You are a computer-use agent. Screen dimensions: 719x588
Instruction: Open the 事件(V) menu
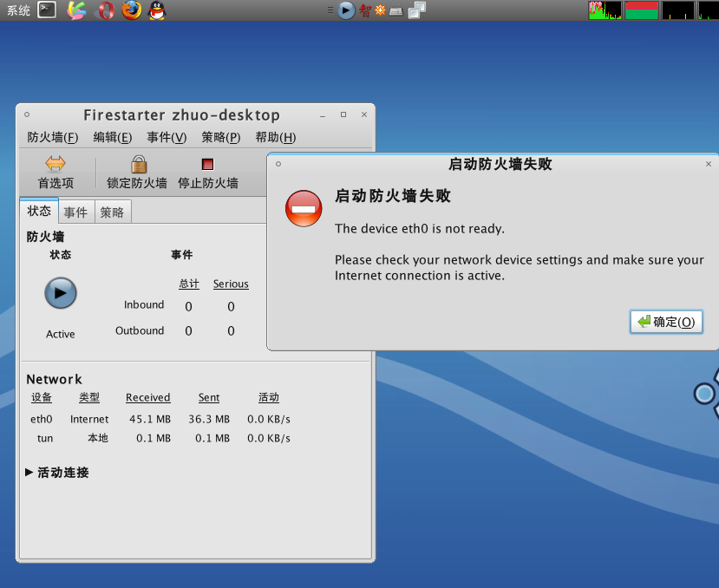coord(167,137)
